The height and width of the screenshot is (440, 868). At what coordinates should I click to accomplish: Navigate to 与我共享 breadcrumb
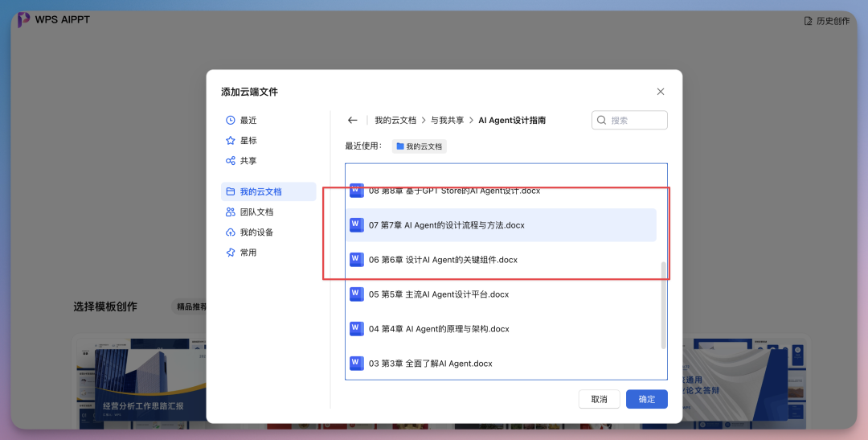coord(448,120)
